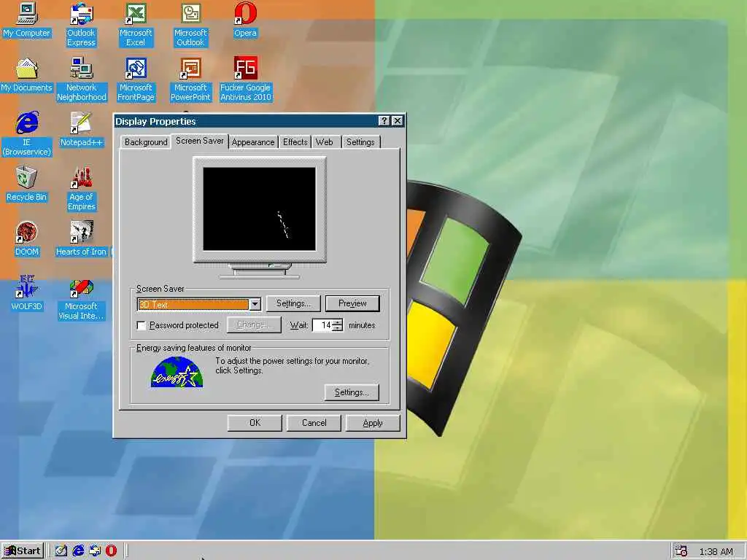
Task: Open the Start menu
Action: (x=23, y=551)
